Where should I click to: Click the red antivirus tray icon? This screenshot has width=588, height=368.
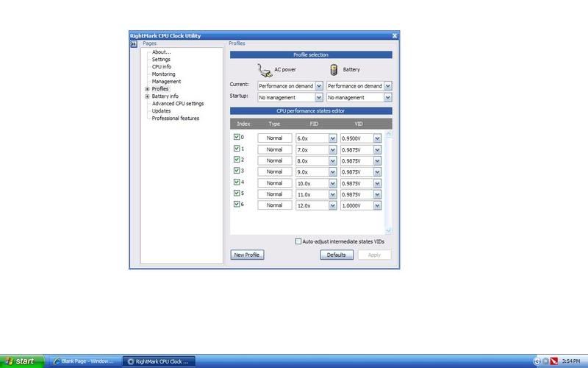point(554,361)
